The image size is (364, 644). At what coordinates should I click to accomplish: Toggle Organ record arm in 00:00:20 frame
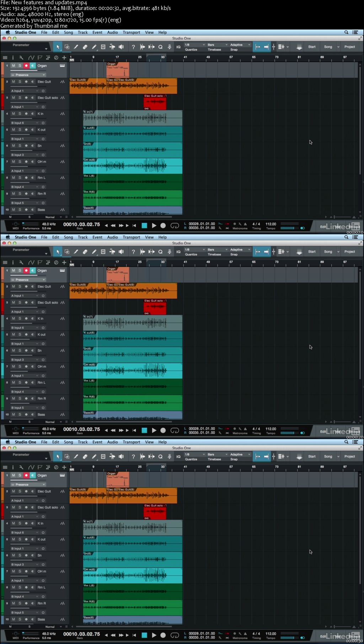[26, 271]
